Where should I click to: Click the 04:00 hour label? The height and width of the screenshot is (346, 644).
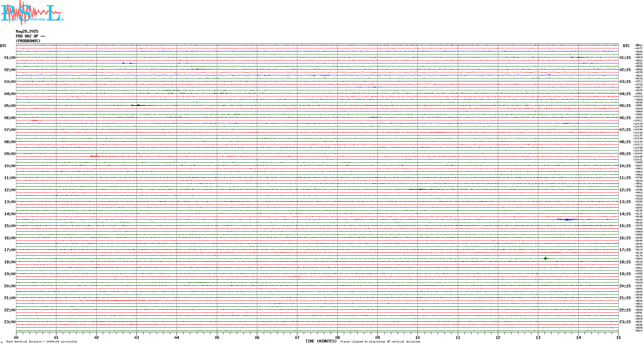[10, 94]
